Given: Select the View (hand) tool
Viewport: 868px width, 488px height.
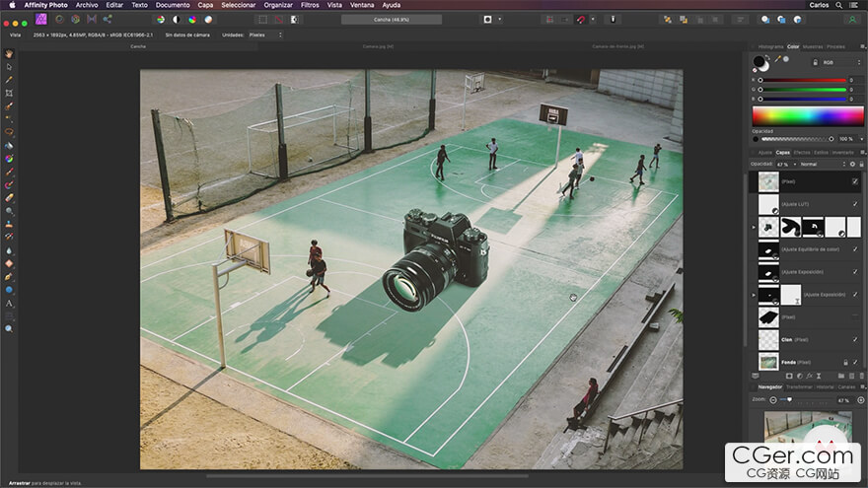Looking at the screenshot, I should click(x=9, y=53).
